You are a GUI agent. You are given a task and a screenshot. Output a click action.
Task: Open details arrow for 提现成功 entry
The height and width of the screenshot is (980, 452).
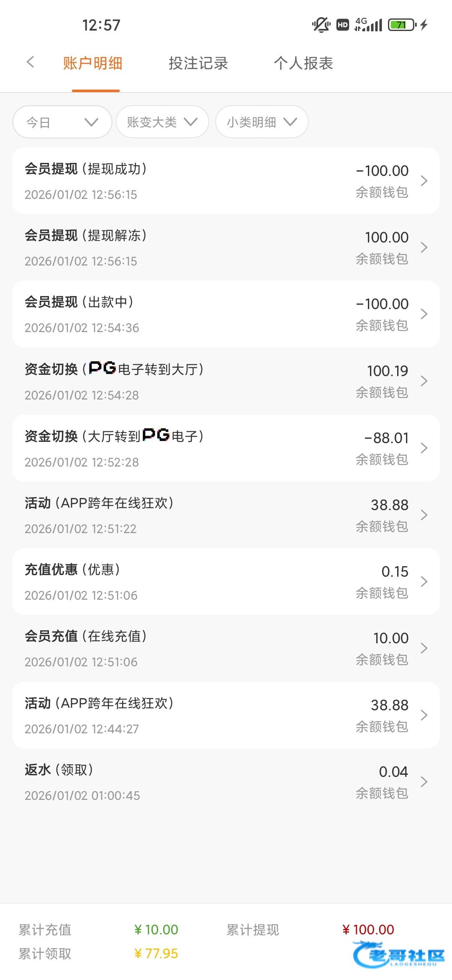click(x=424, y=181)
